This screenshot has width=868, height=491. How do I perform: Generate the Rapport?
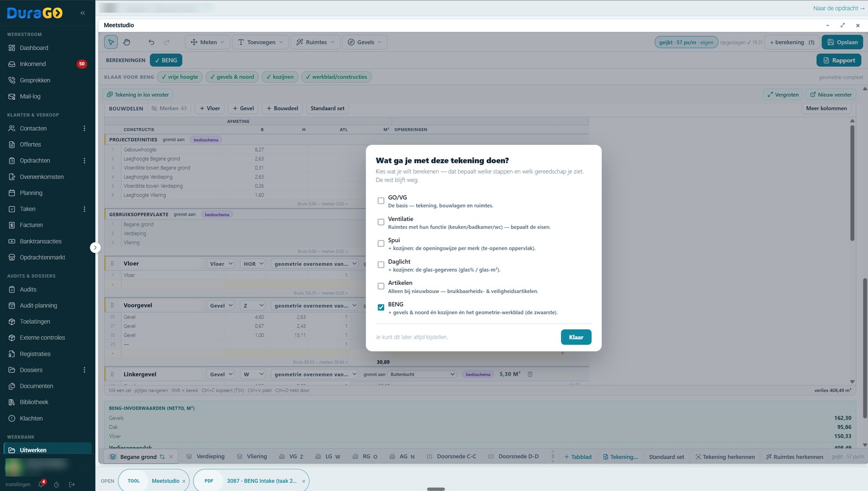[839, 60]
